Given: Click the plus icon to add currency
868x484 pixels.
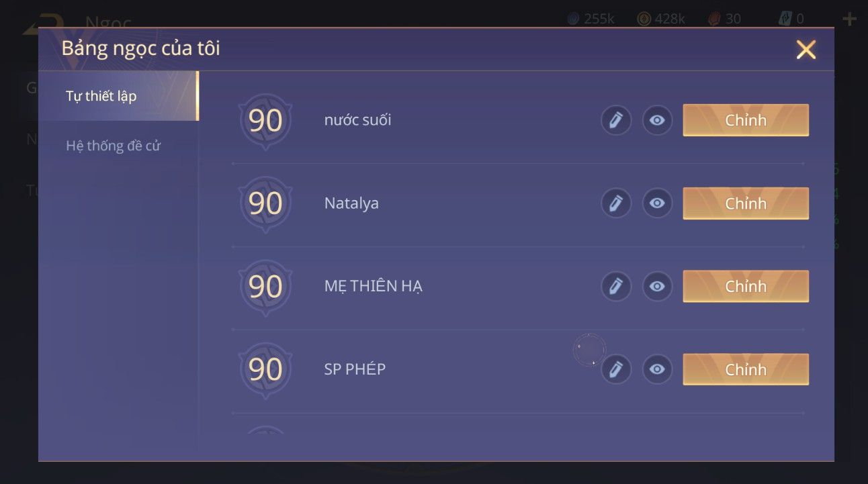Looking at the screenshot, I should 849,19.
